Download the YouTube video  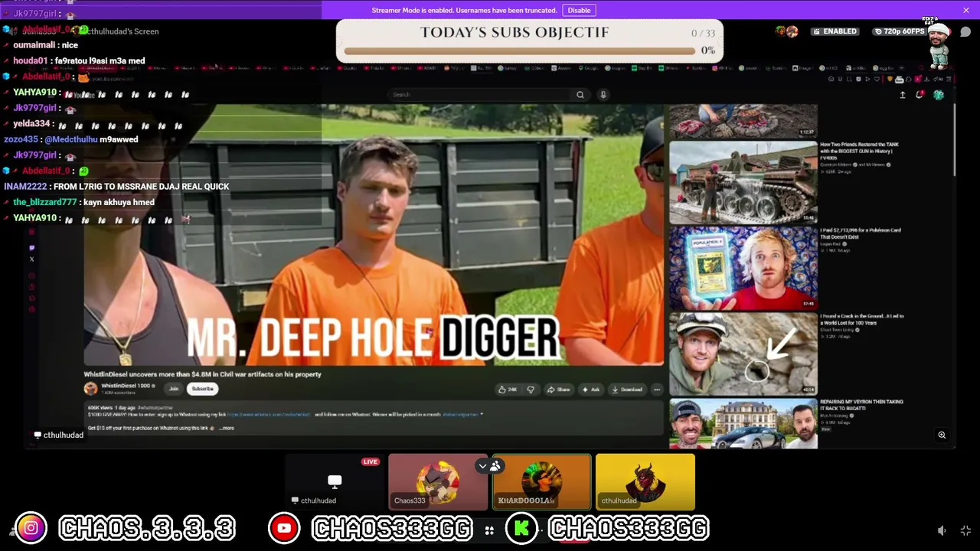pyautogui.click(x=627, y=390)
